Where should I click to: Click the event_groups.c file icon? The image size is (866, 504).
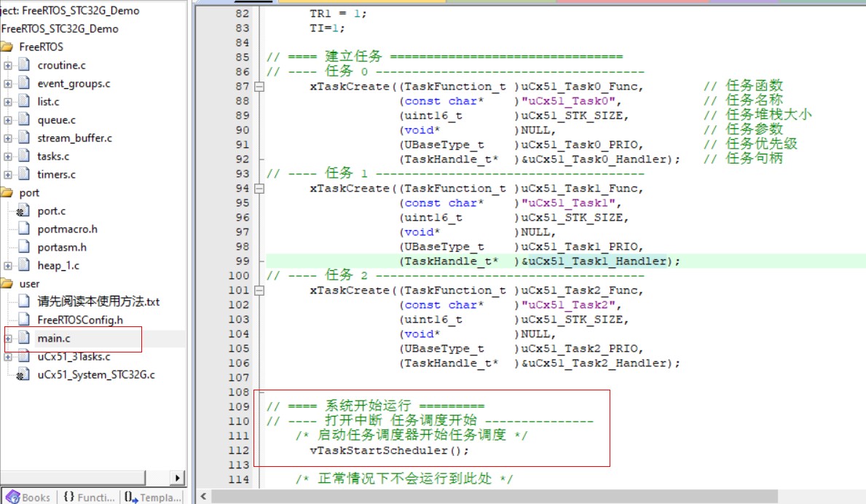(24, 83)
